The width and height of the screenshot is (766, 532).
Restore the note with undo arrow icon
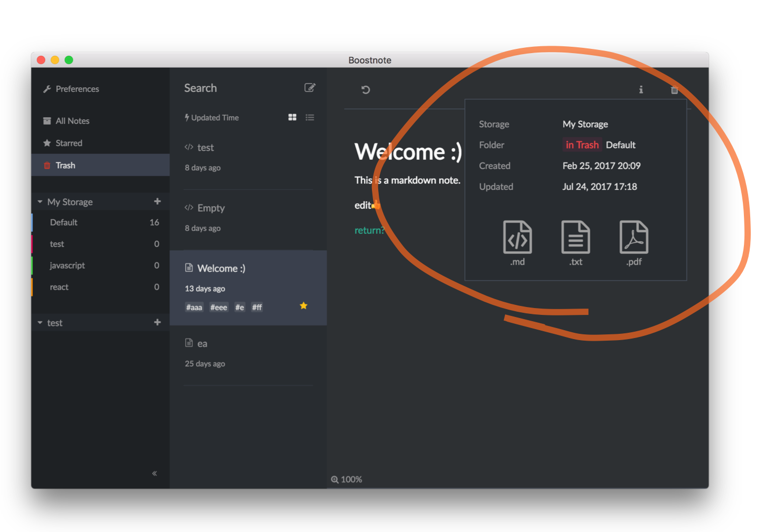[x=366, y=90]
